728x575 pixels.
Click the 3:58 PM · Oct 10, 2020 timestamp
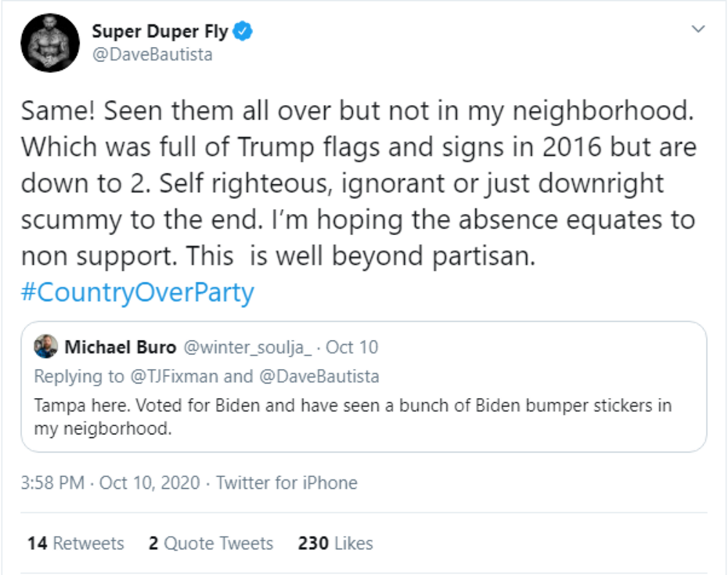tap(110, 483)
